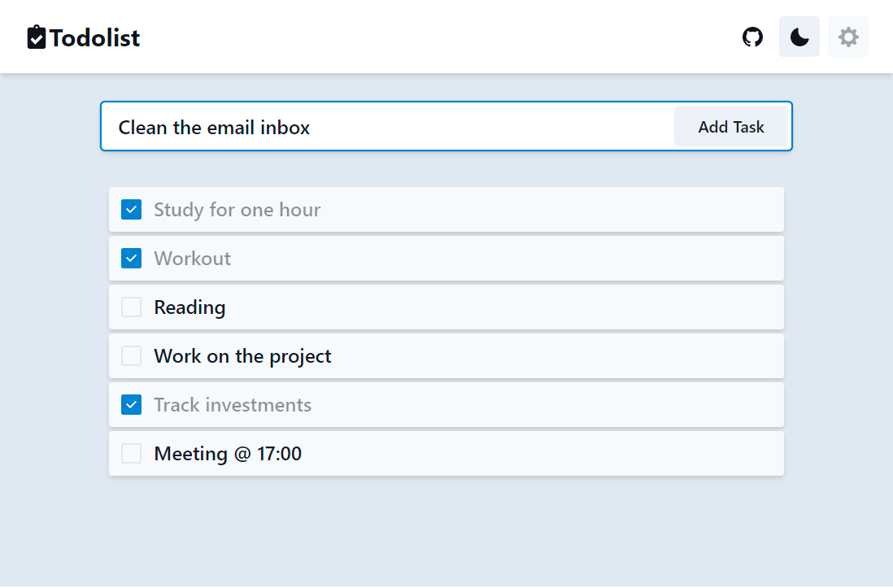The image size is (893, 588).
Task: Uncheck the "Workout" task checkbox
Action: (x=131, y=259)
